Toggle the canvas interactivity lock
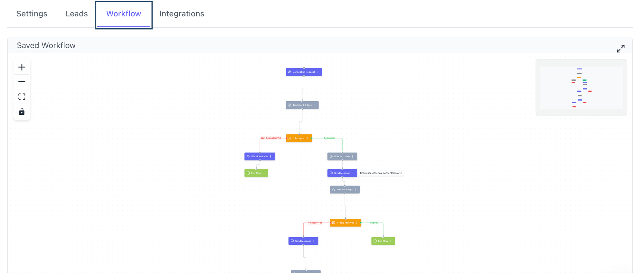 (x=22, y=112)
